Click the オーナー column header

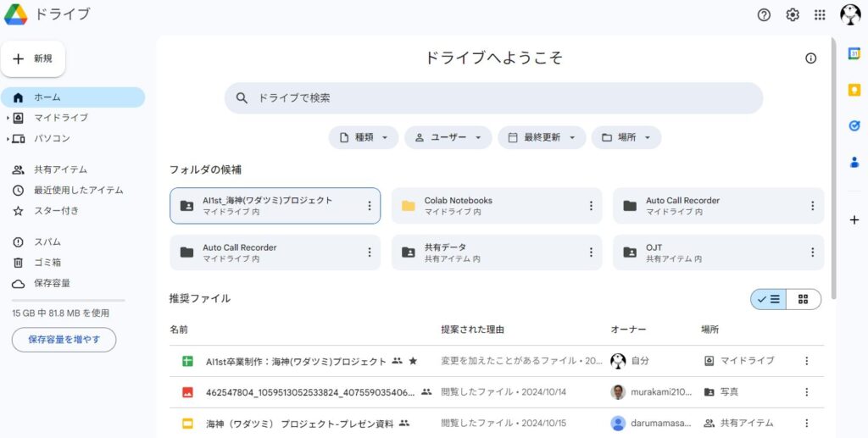pyautogui.click(x=628, y=330)
